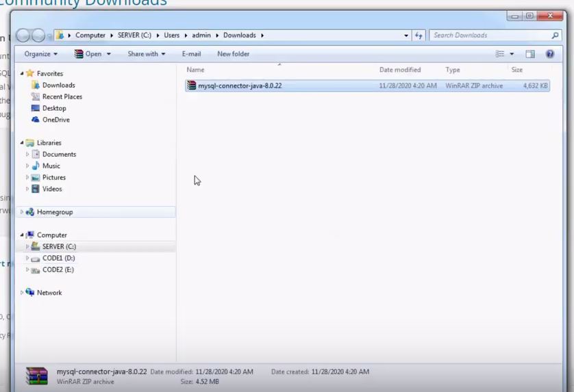Minimize the Explorer window
The image size is (574, 392).
[x=514, y=16]
